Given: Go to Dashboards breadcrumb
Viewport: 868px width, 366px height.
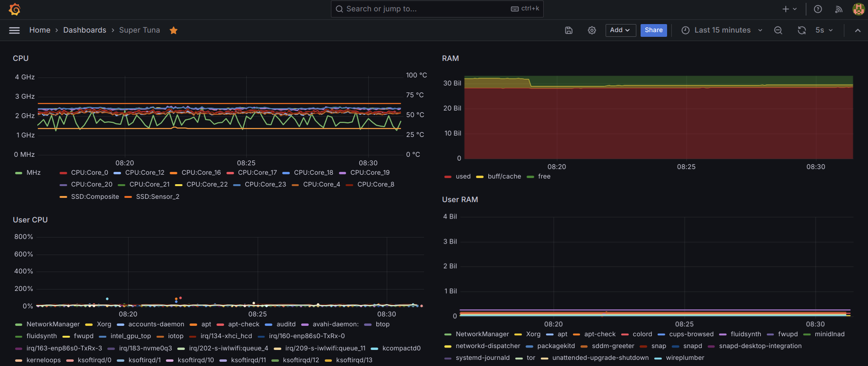Looking at the screenshot, I should (x=85, y=30).
